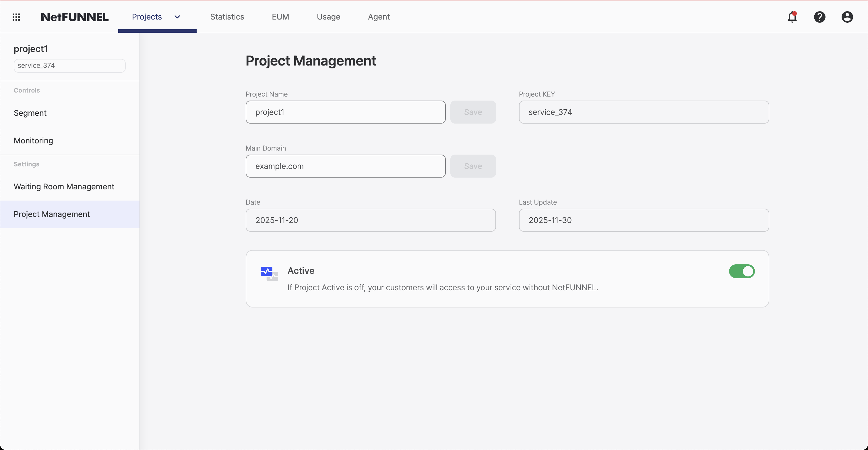The image size is (868, 450).
Task: Click the Active status chart icon
Action: coord(269,273)
